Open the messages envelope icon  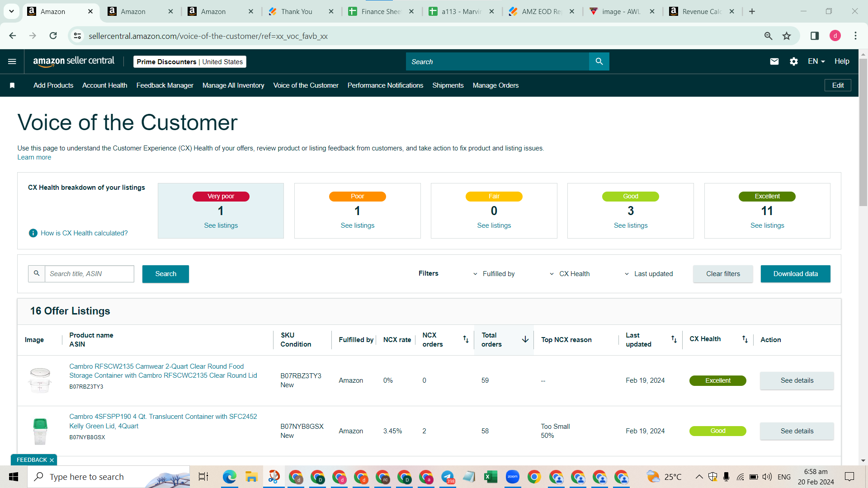point(774,61)
